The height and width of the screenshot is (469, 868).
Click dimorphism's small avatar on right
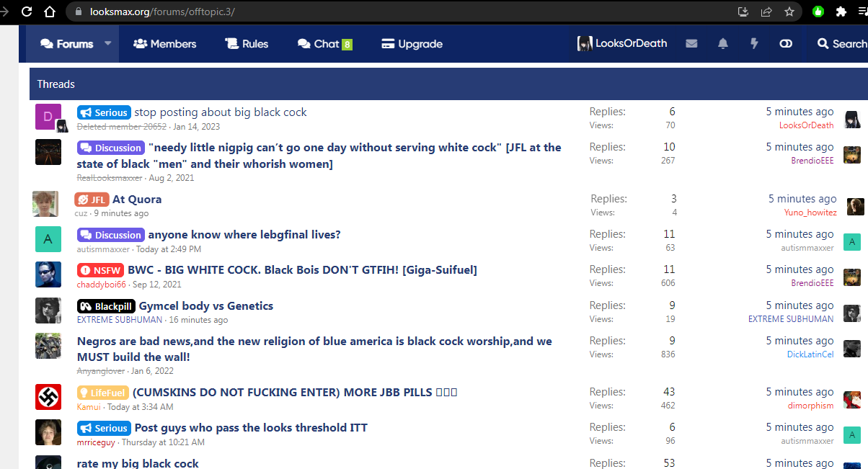[x=852, y=400]
